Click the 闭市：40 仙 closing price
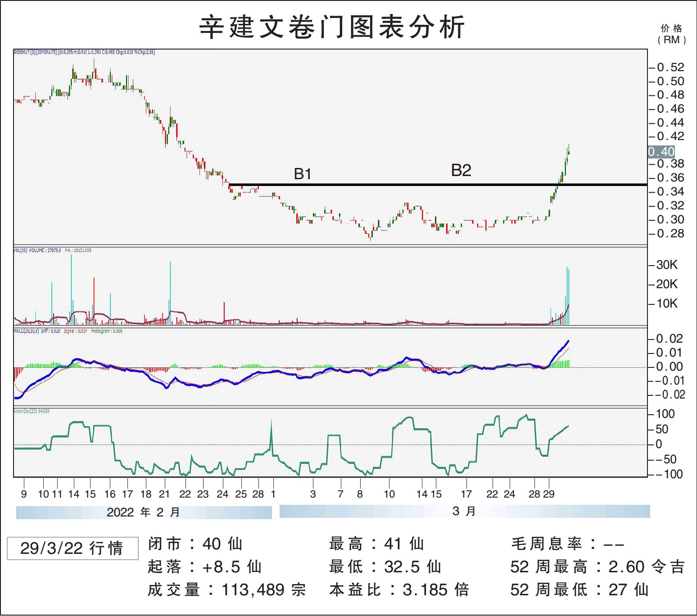Viewport: 697px width, 616px height. pos(195,544)
